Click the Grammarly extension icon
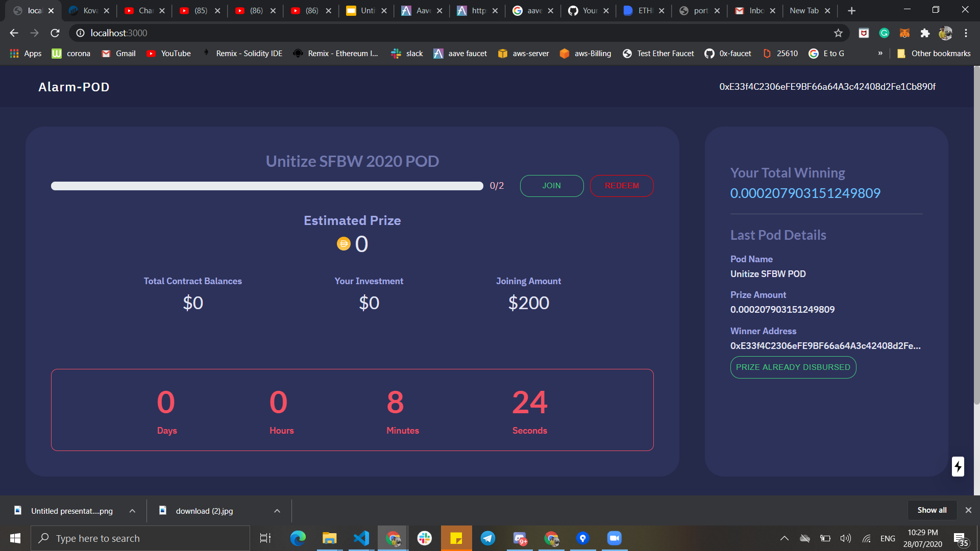Screen dimensions: 980x551 pos(885,33)
